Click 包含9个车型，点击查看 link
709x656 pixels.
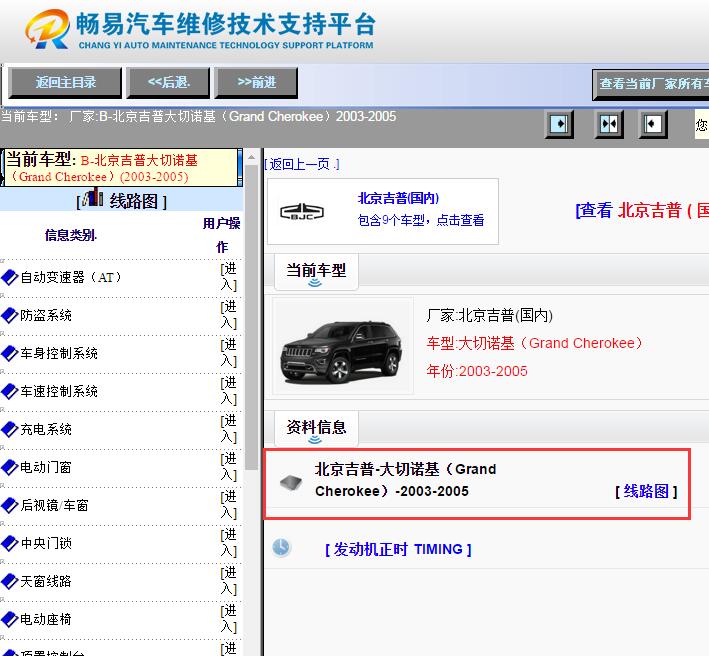[x=421, y=220]
